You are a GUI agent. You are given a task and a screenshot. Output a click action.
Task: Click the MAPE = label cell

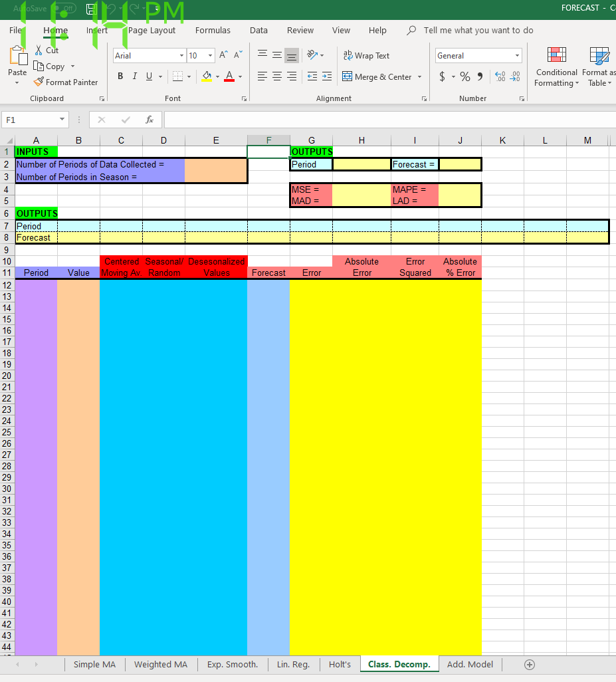tap(415, 189)
